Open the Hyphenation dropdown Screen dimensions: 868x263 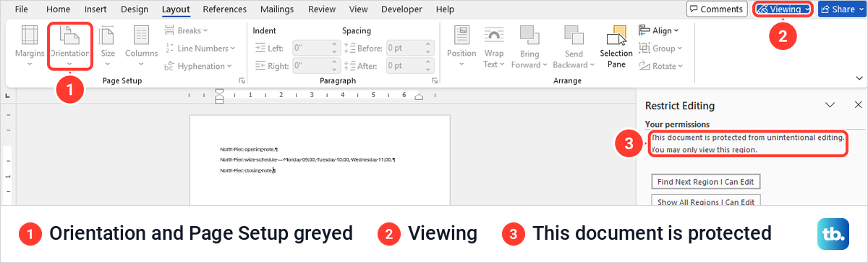198,66
